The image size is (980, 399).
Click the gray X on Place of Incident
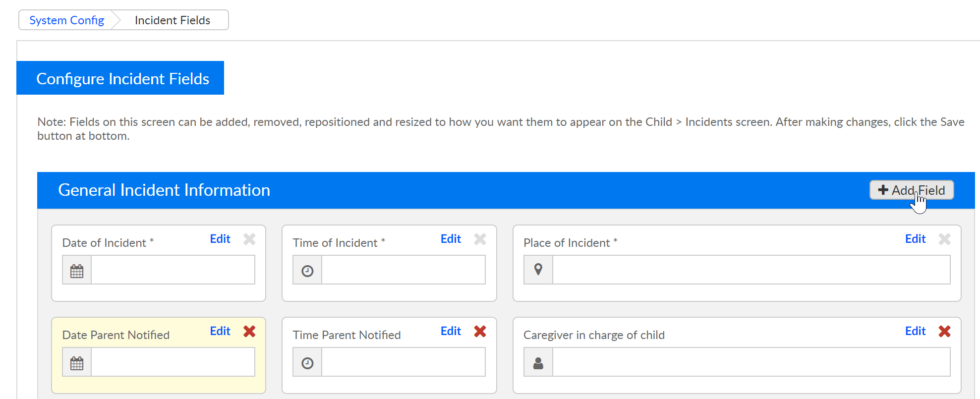[944, 239]
